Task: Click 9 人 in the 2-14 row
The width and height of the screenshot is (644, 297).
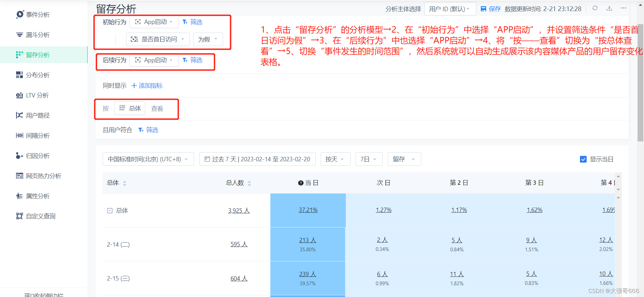Action: [x=531, y=240]
